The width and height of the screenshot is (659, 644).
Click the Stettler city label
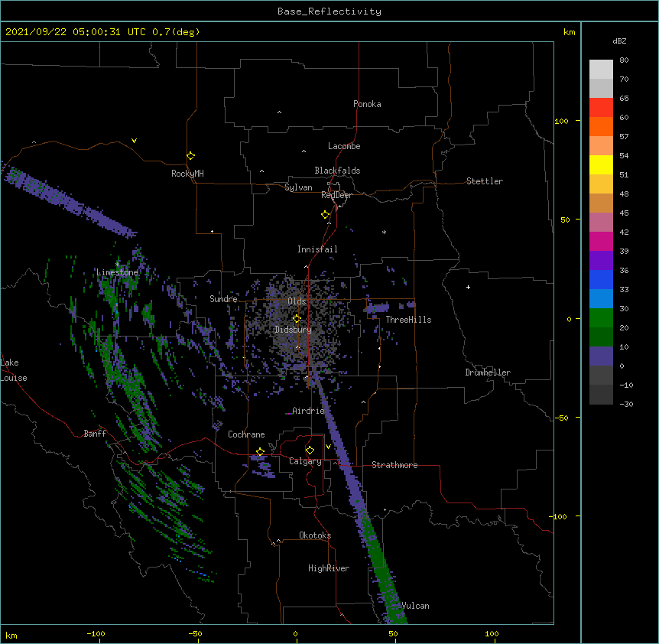coord(485,181)
